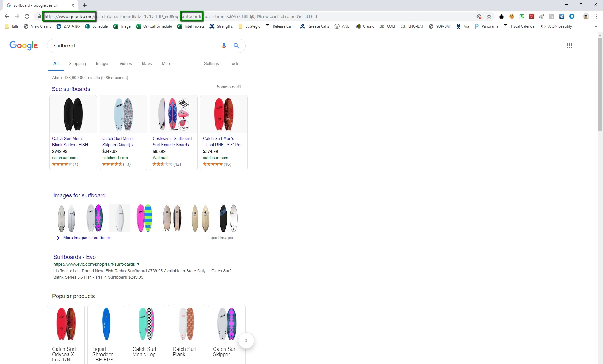The width and height of the screenshot is (603, 364).
Task: Expand the hidden bookmarks overflow chevron
Action: (x=595, y=26)
